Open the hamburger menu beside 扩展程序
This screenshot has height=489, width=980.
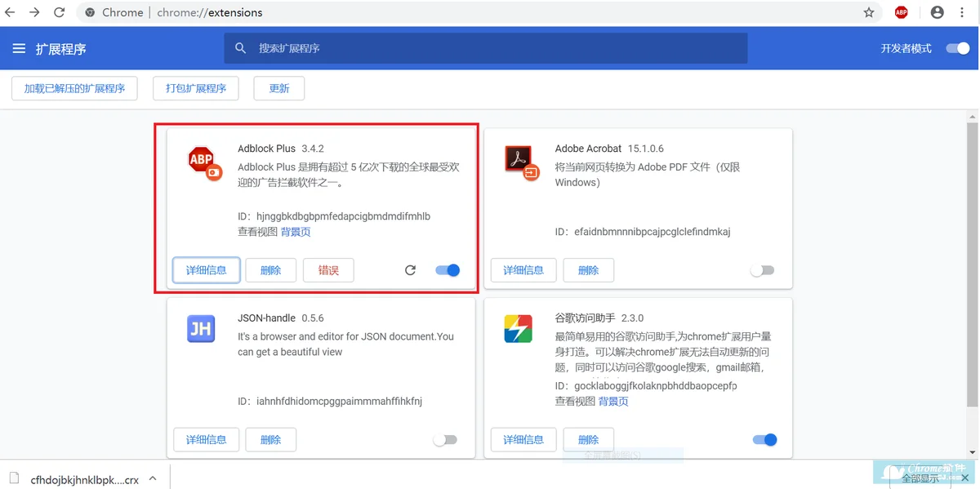coord(19,49)
